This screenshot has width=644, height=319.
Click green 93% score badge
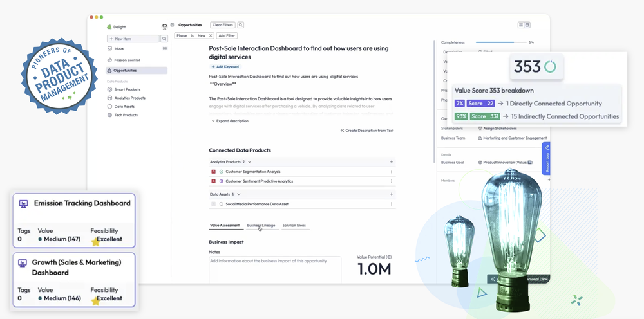point(461,116)
